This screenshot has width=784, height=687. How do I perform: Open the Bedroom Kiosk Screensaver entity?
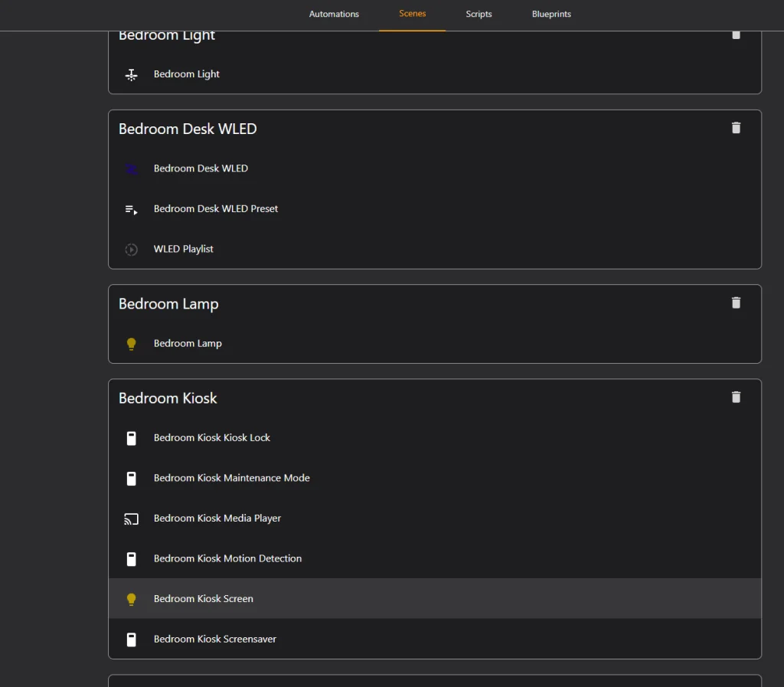435,639
